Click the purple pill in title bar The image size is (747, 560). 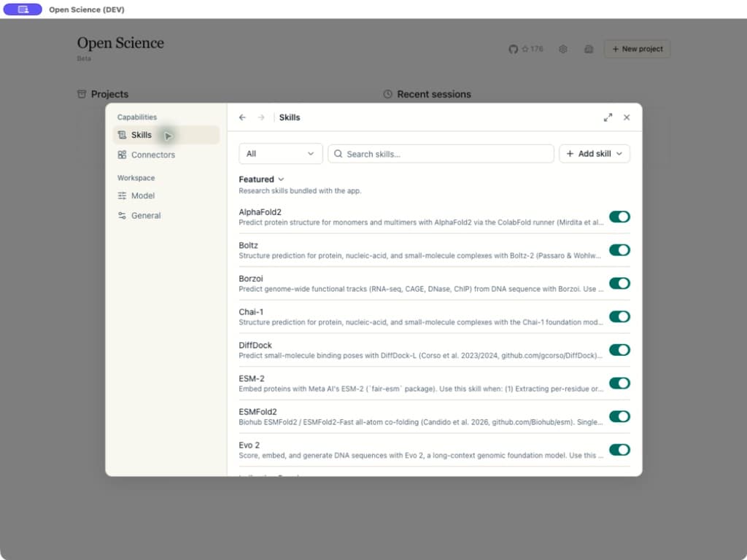pyautogui.click(x=23, y=9)
